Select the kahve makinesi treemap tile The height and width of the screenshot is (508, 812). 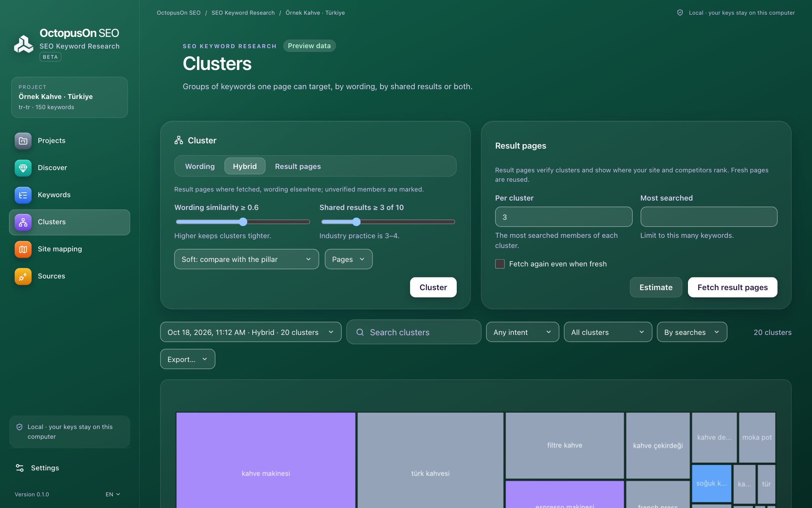point(266,461)
